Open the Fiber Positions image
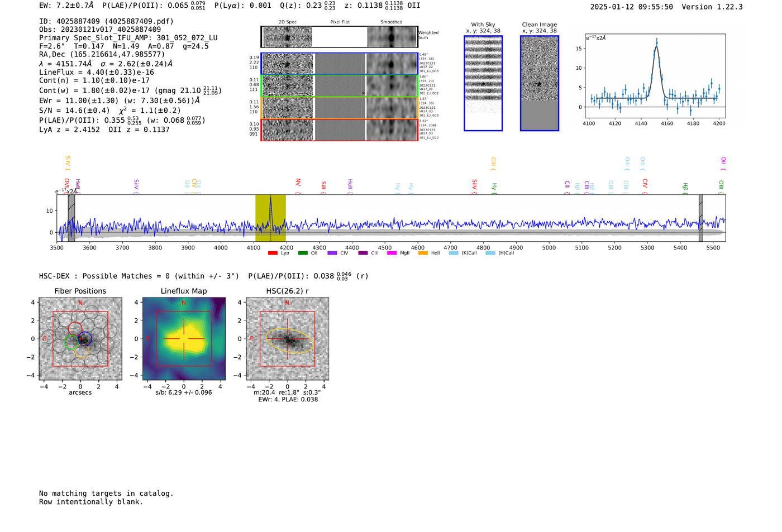 click(80, 339)
